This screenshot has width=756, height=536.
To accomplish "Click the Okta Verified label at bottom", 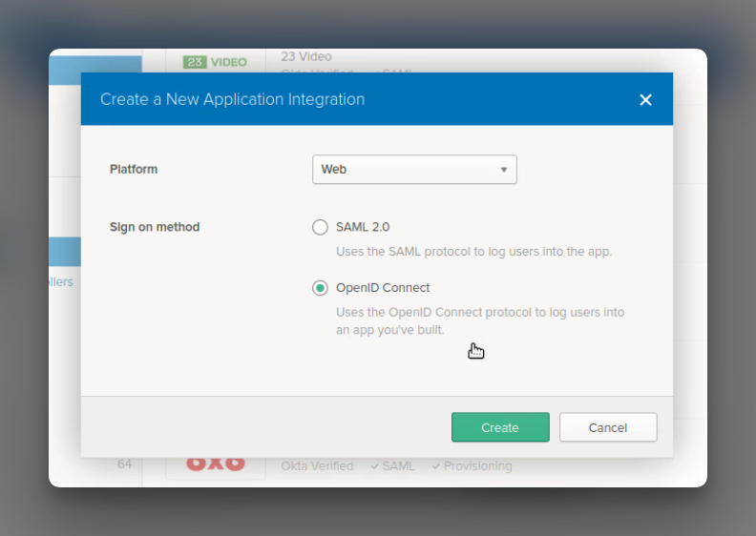I will point(317,466).
